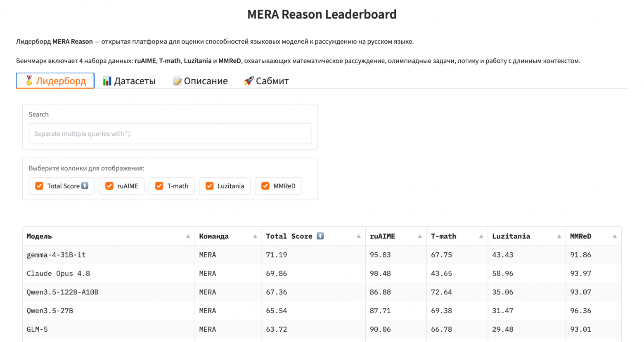This screenshot has height=342, width=644.
Task: Toggle the MMReD column checkbox
Action: pos(265,186)
